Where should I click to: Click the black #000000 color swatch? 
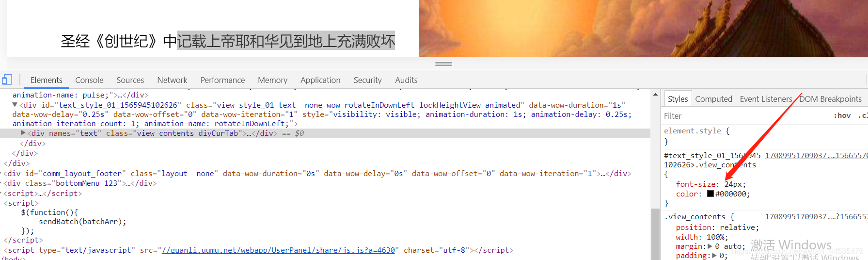pyautogui.click(x=710, y=194)
